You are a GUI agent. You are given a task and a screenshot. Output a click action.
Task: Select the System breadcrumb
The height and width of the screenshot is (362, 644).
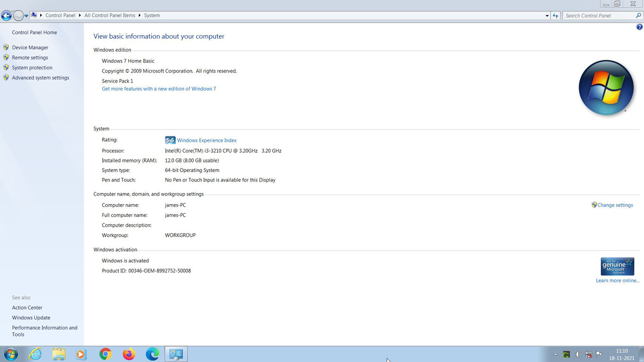152,16
